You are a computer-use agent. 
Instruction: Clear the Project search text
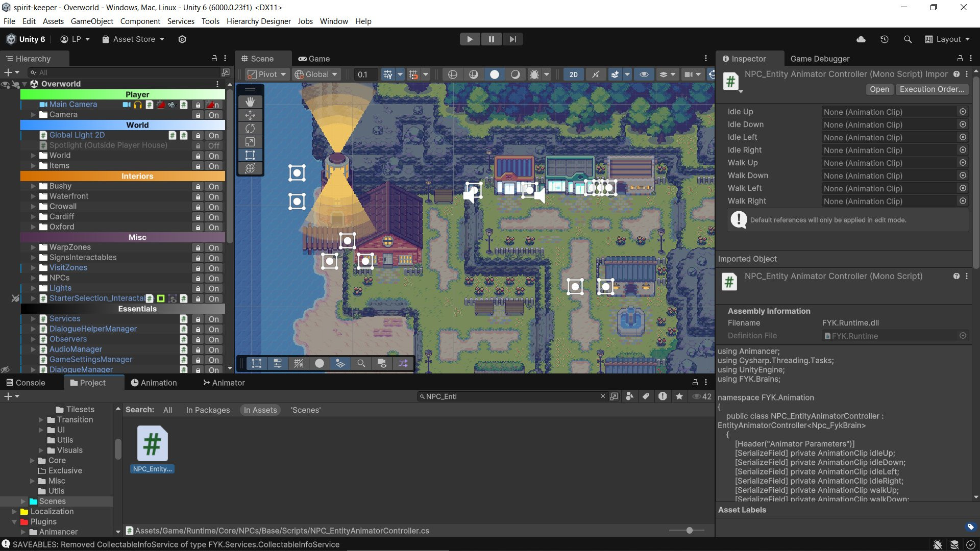pyautogui.click(x=603, y=396)
